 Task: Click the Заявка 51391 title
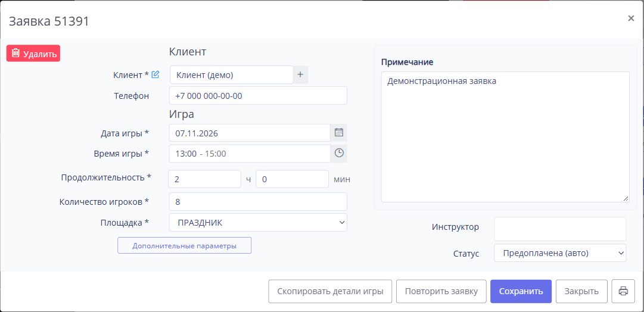coord(49,21)
